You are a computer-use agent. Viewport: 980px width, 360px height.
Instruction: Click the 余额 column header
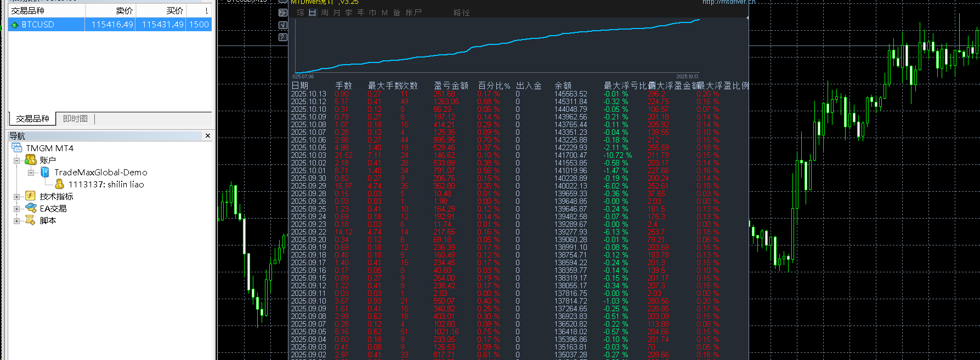pyautogui.click(x=563, y=85)
